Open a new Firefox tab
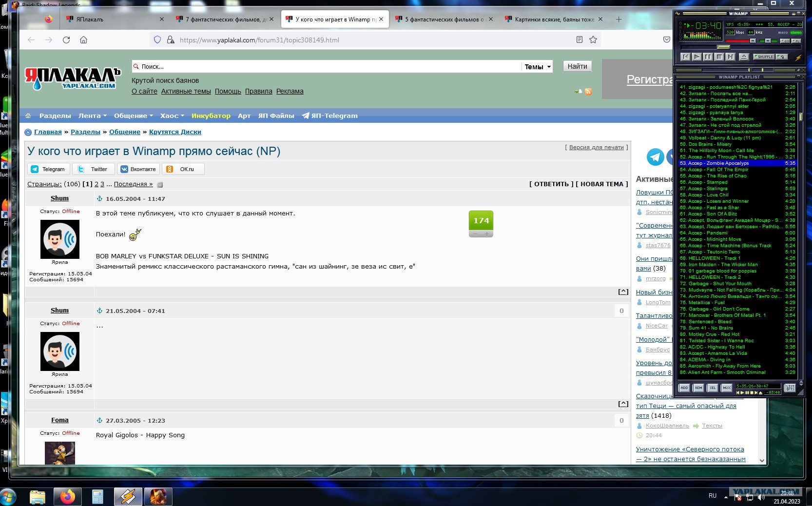812x506 pixels. tap(619, 19)
